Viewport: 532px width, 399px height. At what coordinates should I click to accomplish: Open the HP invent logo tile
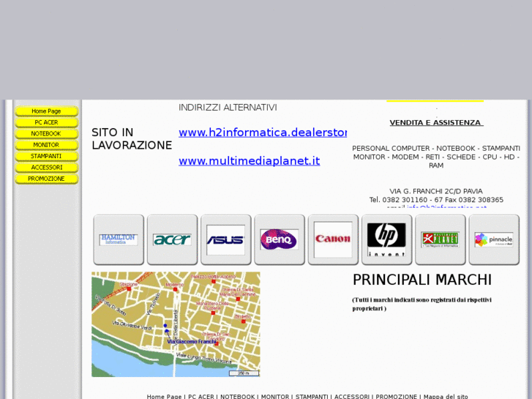click(x=386, y=239)
